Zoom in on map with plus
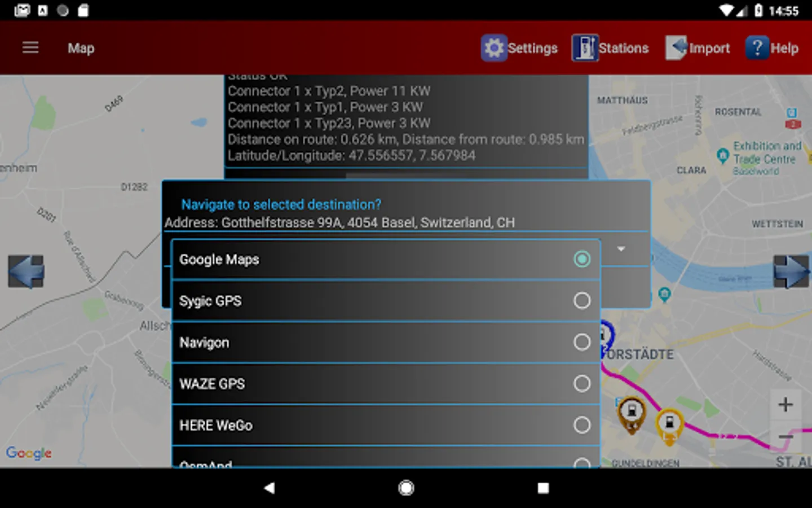 pos(785,404)
